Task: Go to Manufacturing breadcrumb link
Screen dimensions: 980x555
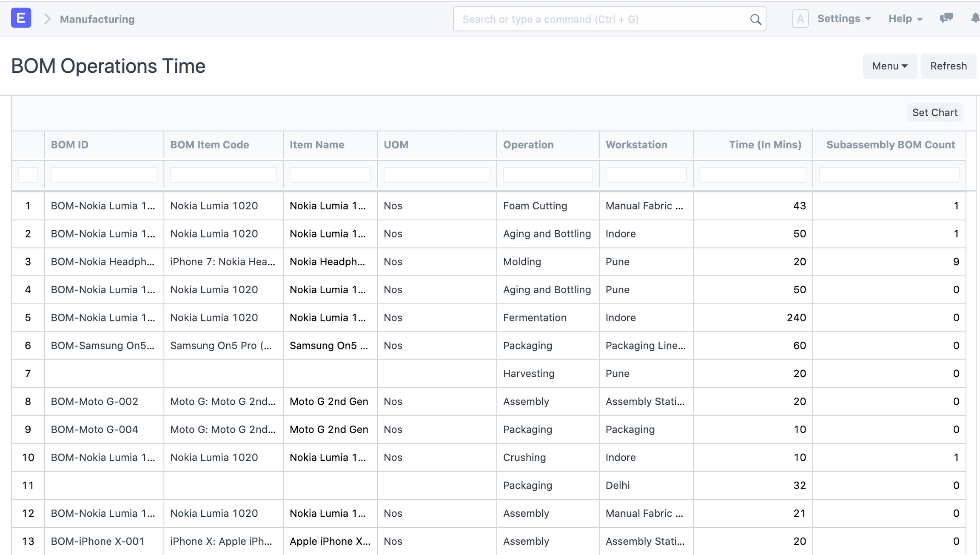Action: 97,19
